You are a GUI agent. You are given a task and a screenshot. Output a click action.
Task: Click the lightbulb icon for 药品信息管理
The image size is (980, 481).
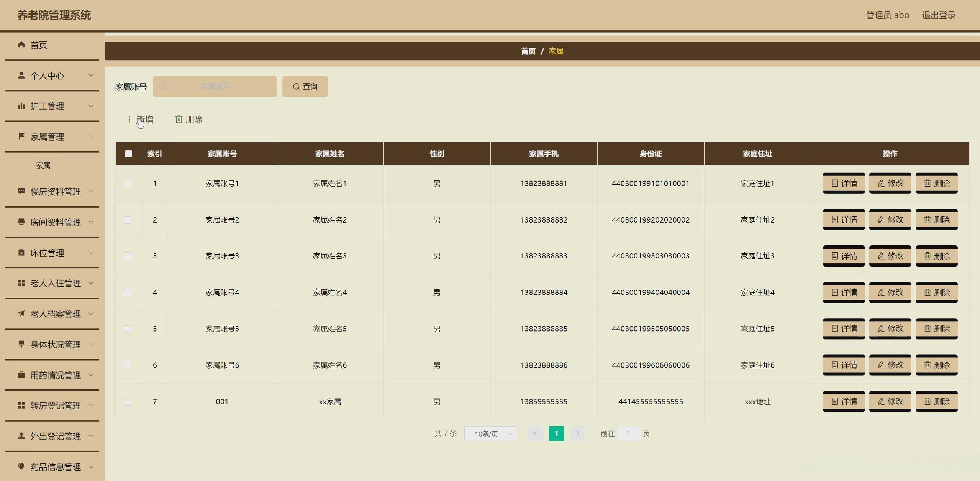coord(21,466)
